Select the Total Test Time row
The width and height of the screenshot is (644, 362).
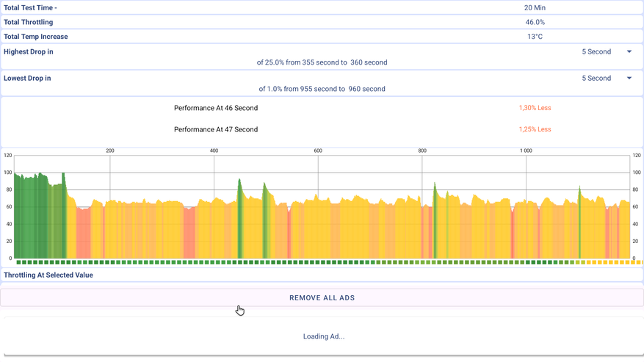click(322, 7)
